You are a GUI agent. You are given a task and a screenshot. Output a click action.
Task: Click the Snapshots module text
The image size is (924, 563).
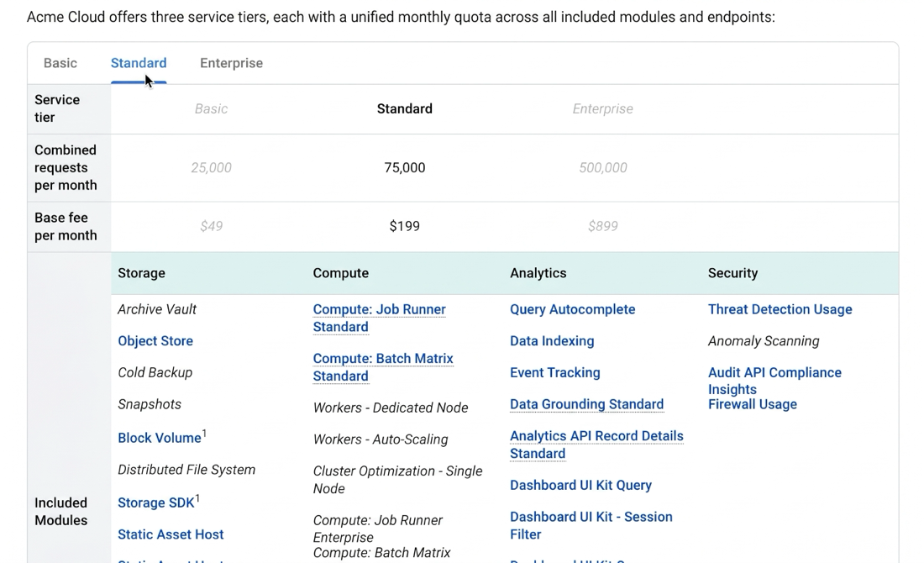click(x=149, y=404)
